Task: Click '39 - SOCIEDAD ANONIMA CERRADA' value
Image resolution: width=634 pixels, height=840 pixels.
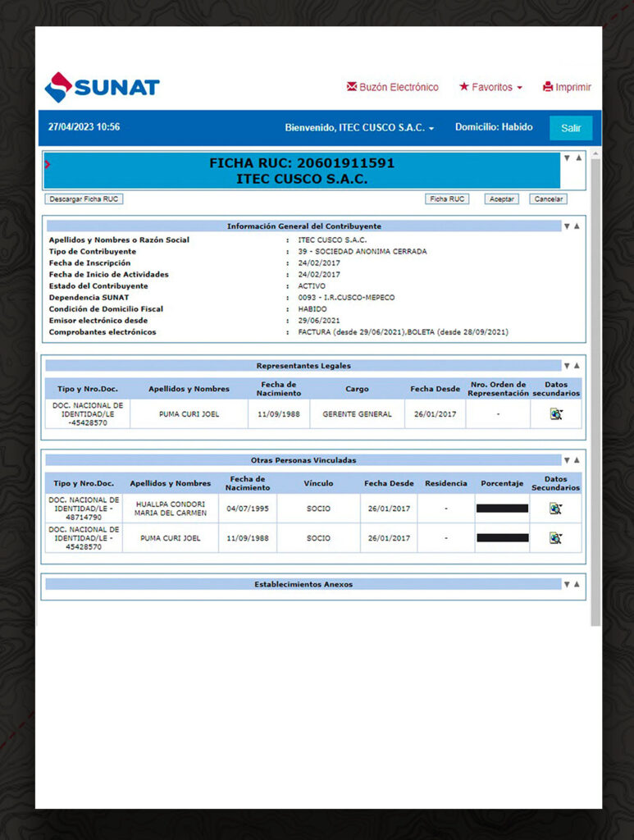Action: coord(363,251)
